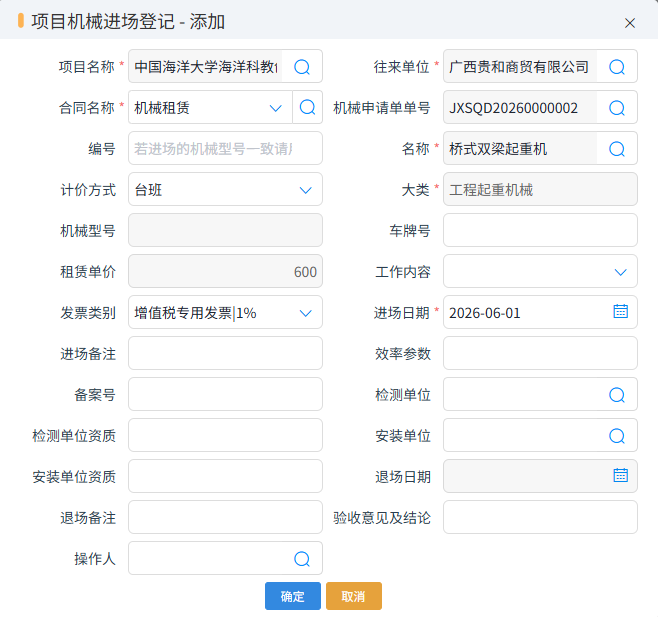Click search icon in 名称 field
The height and width of the screenshot is (617, 658).
pyautogui.click(x=617, y=149)
